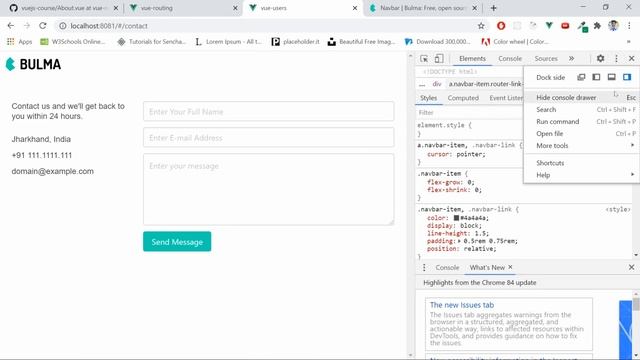Click the Send Message button

[x=177, y=242]
